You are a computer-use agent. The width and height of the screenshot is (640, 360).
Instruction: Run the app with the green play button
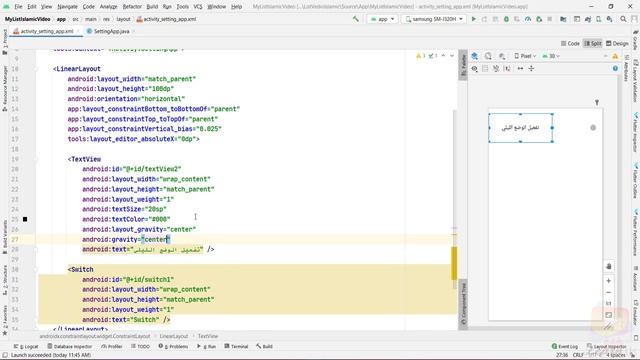[x=473, y=19]
